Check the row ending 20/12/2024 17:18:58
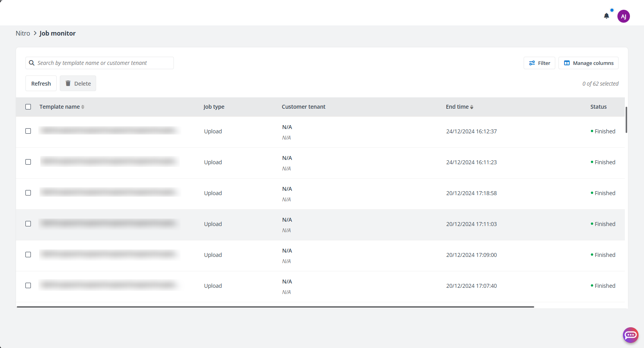The image size is (644, 348). tap(28, 193)
